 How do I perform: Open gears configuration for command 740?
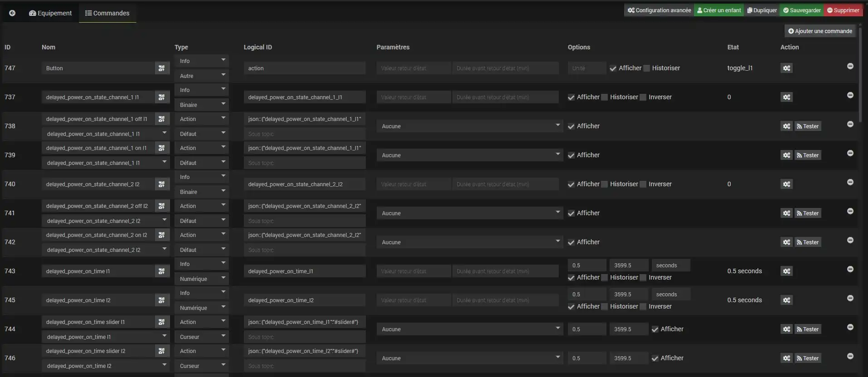coord(786,184)
